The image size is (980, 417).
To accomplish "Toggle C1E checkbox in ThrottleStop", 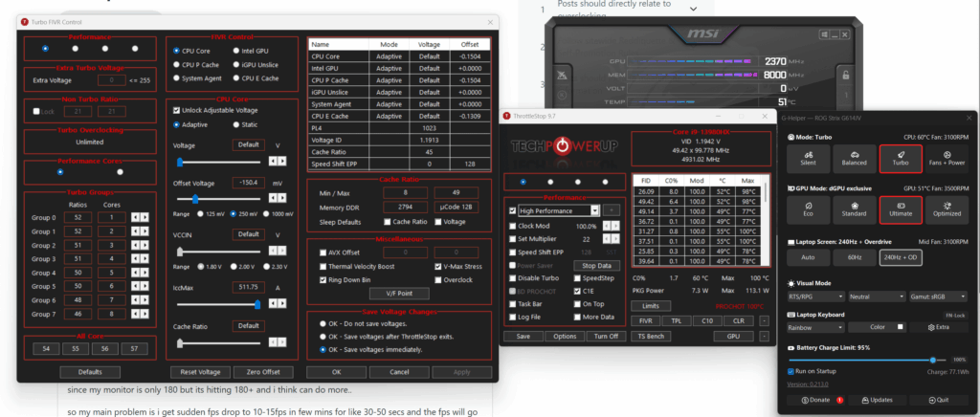I will 577,291.
